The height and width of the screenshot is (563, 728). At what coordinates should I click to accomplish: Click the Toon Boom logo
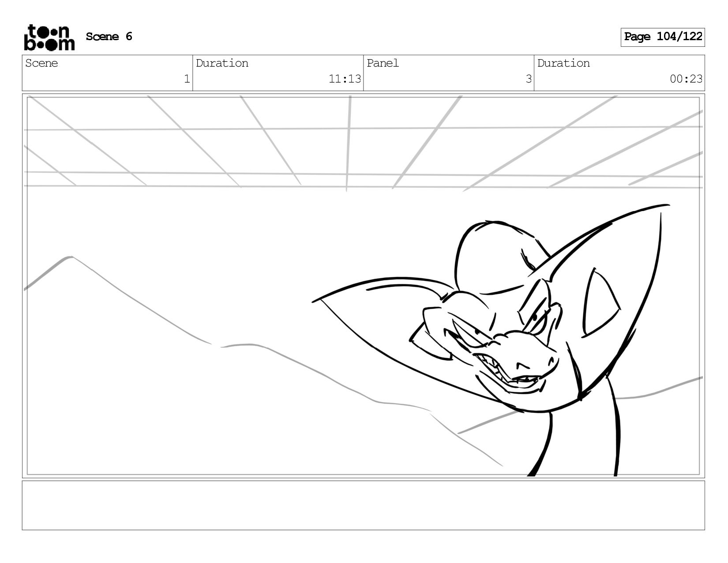(x=49, y=38)
